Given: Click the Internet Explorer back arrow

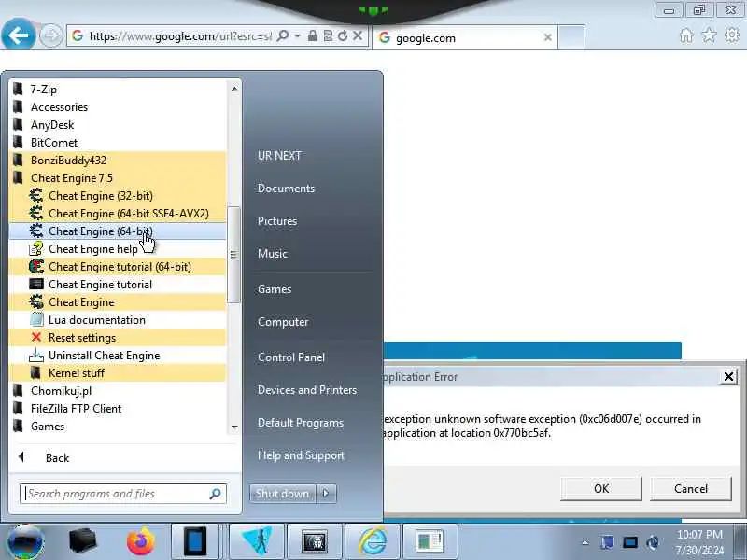Looking at the screenshot, I should point(18,35).
